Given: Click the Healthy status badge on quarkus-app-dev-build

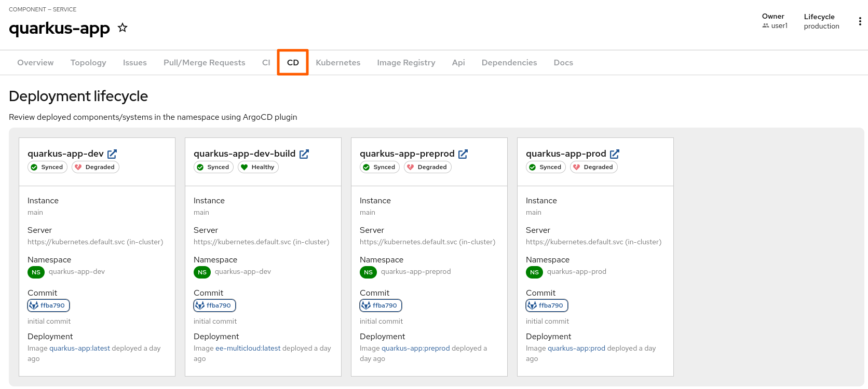Looking at the screenshot, I should pos(258,167).
